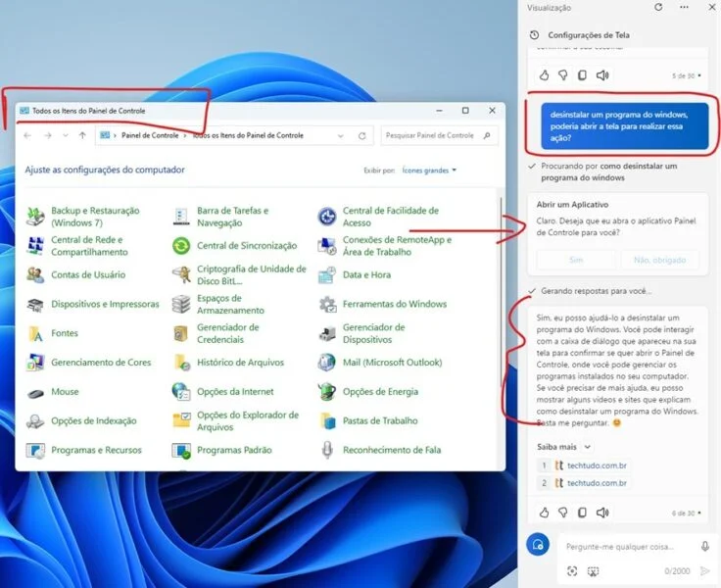This screenshot has width=721, height=588.
Task: Refresh the Copilot chat panel
Action: tap(658, 7)
